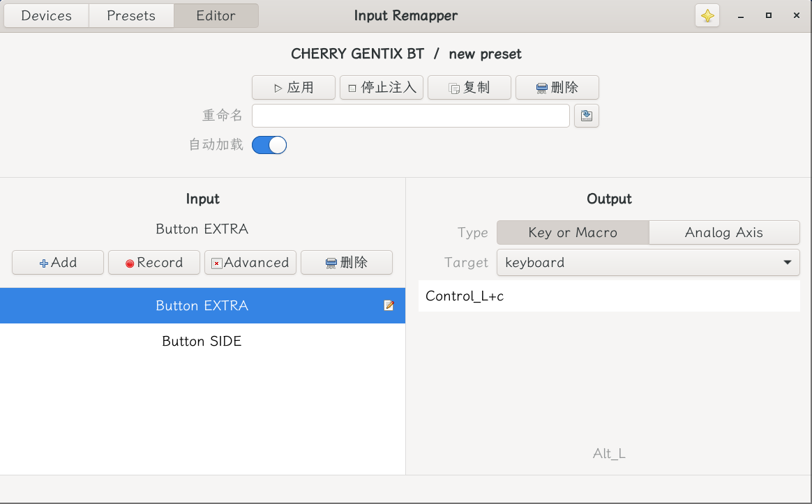Click the 重命名 rename text field
Viewport: 812px width, 504px height.
(x=411, y=116)
